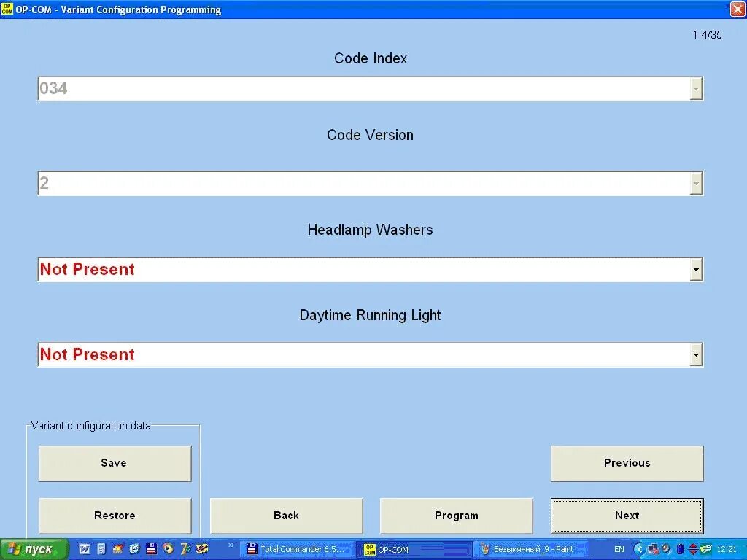This screenshot has width=747, height=560.
Task: Open the Windows Start (пуск) menu
Action: point(34,550)
